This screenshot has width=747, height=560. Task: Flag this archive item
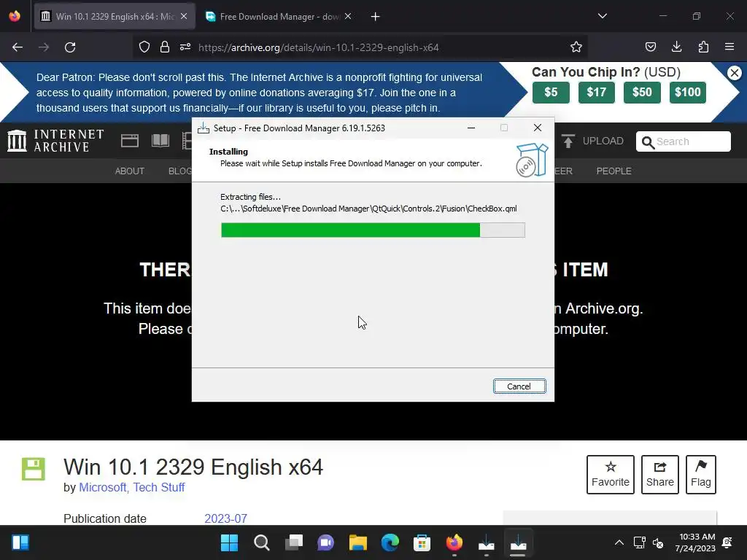point(701,475)
